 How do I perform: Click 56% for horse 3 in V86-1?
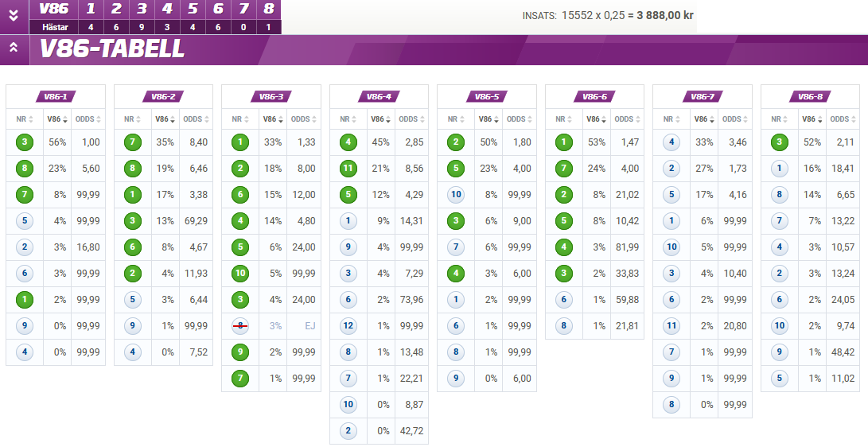57,142
